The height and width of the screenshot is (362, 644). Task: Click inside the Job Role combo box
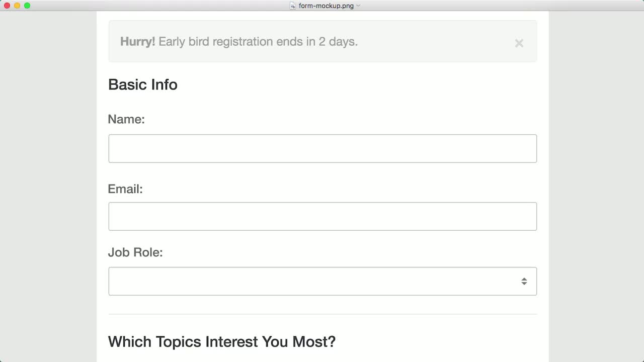[302, 281]
